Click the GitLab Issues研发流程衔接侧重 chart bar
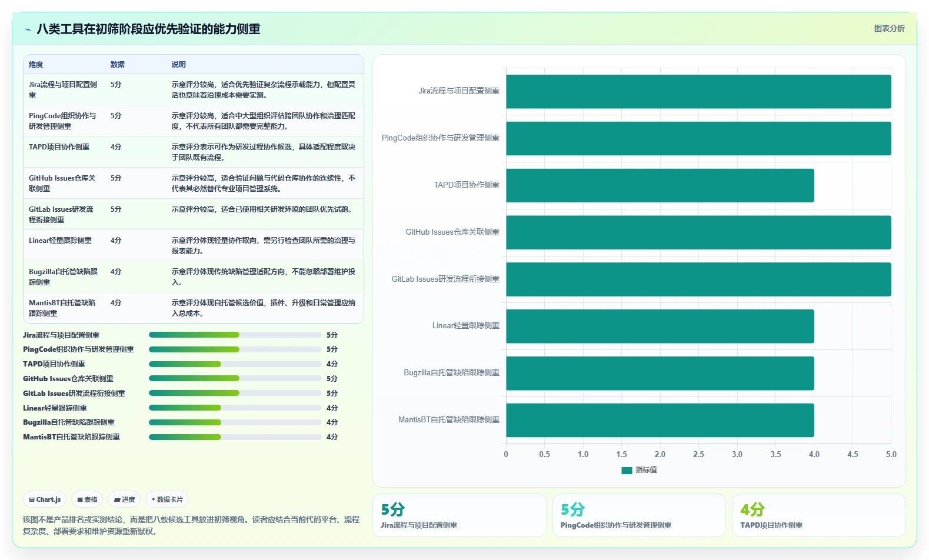The height and width of the screenshot is (560, 929). click(x=698, y=279)
